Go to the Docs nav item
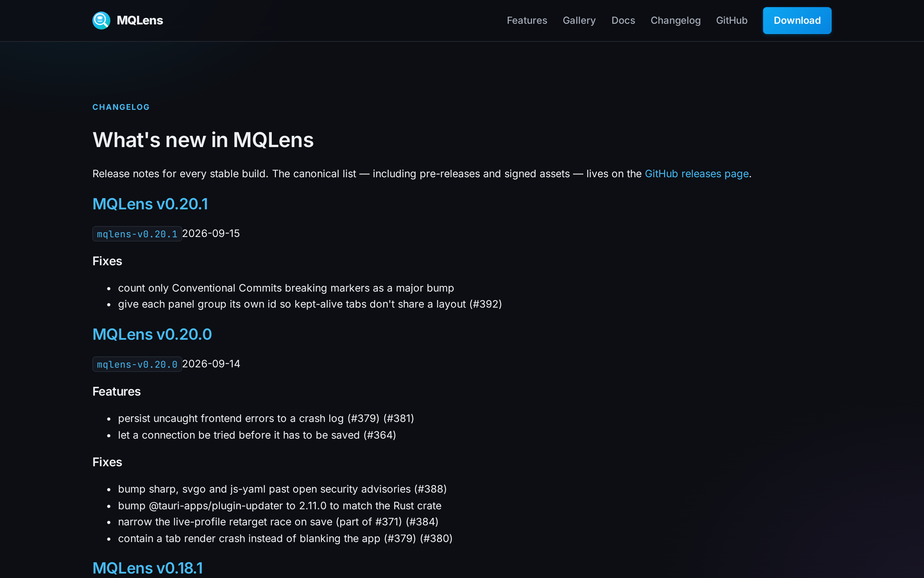 point(623,20)
